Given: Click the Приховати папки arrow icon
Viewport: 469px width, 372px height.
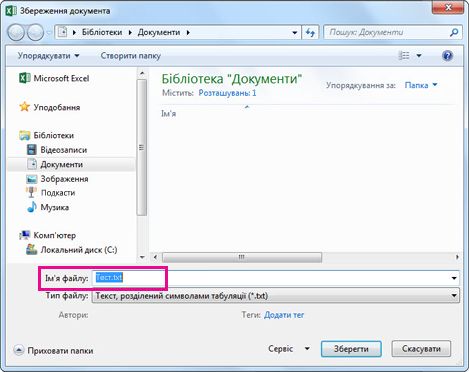Looking at the screenshot, I should (x=19, y=350).
